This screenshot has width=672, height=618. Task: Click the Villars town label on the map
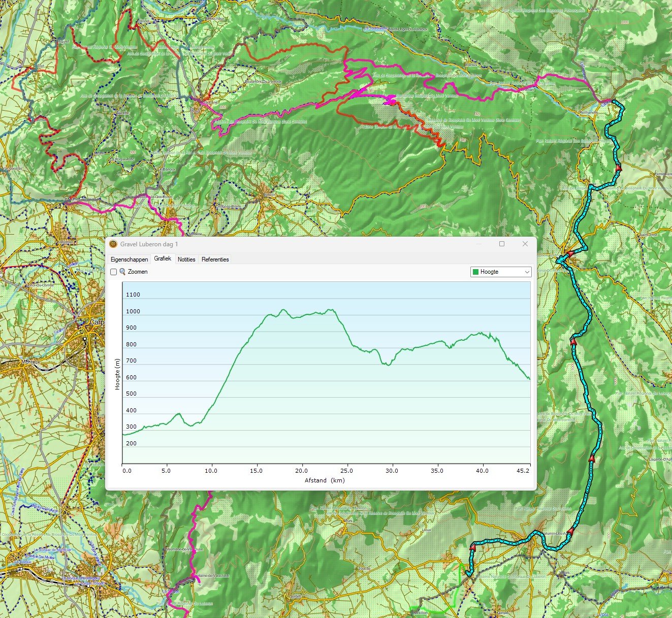564,573
